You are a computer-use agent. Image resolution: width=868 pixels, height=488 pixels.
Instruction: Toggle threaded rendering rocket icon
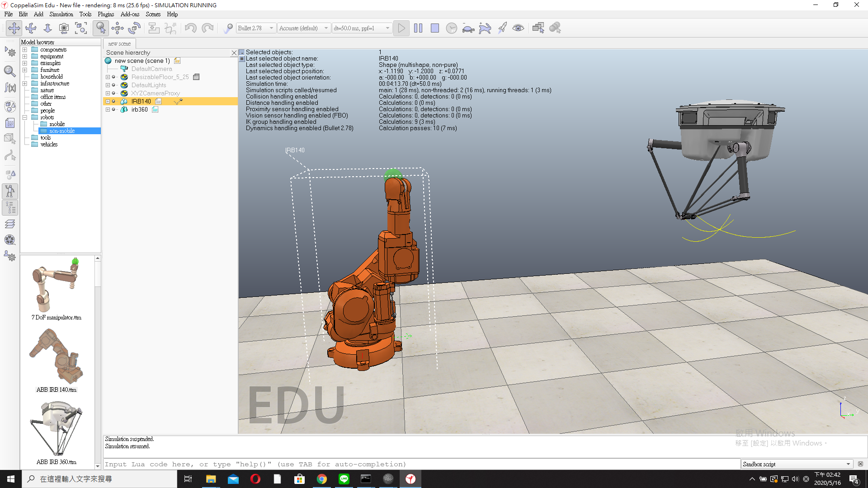pyautogui.click(x=502, y=28)
